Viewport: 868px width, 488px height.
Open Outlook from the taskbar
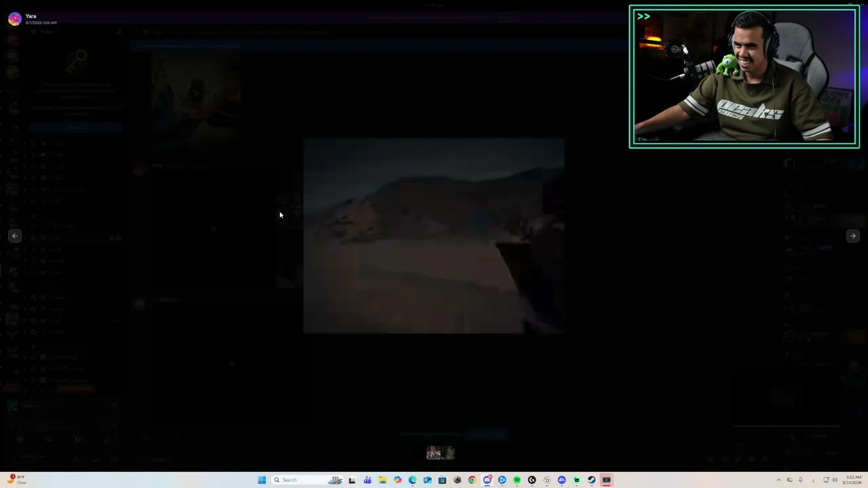427,481
